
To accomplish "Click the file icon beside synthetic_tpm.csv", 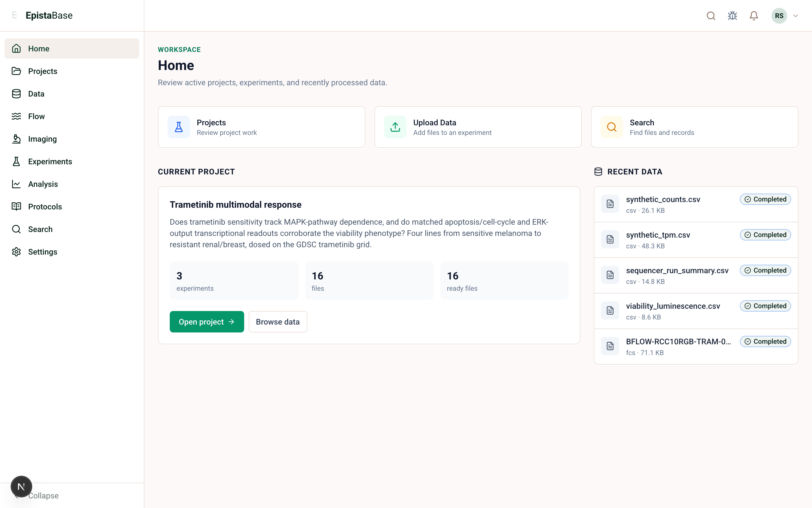I will [610, 240].
